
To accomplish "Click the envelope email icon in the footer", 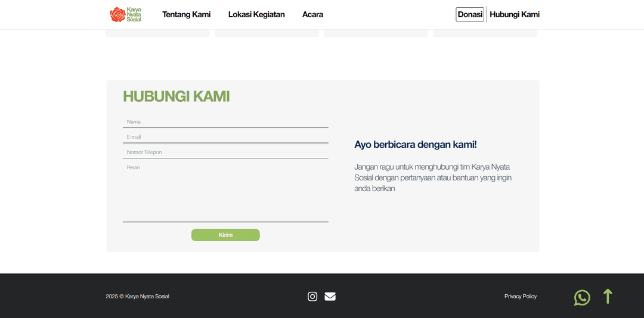I will click(x=330, y=297).
